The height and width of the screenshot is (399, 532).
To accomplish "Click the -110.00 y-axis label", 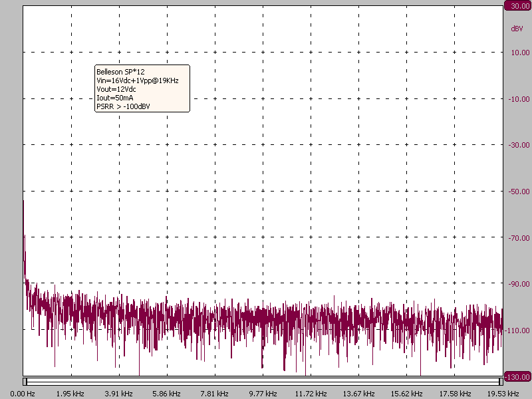I will click(x=518, y=331).
